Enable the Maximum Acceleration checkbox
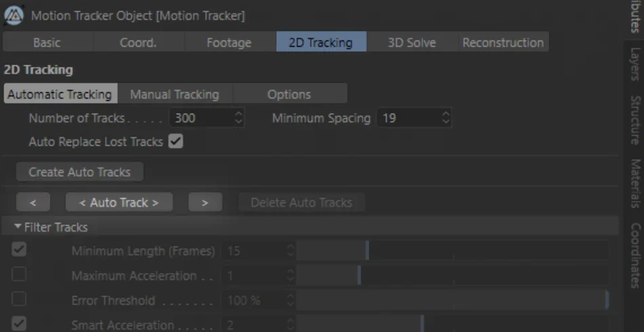Image resolution: width=644 pixels, height=332 pixels. pyautogui.click(x=19, y=274)
